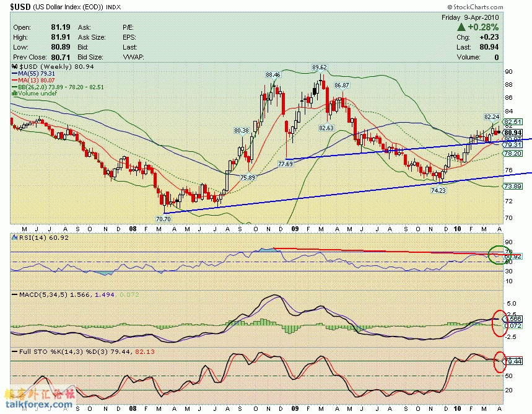Click the MA(13) 80.07 legend text
Screen dimensions: 532x414
click(x=37, y=80)
